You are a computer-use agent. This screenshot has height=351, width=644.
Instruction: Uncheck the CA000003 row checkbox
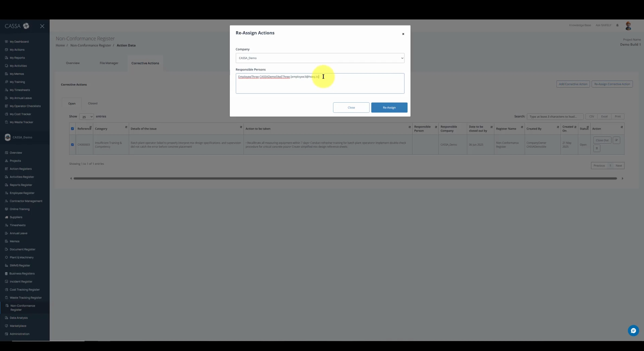(x=72, y=145)
